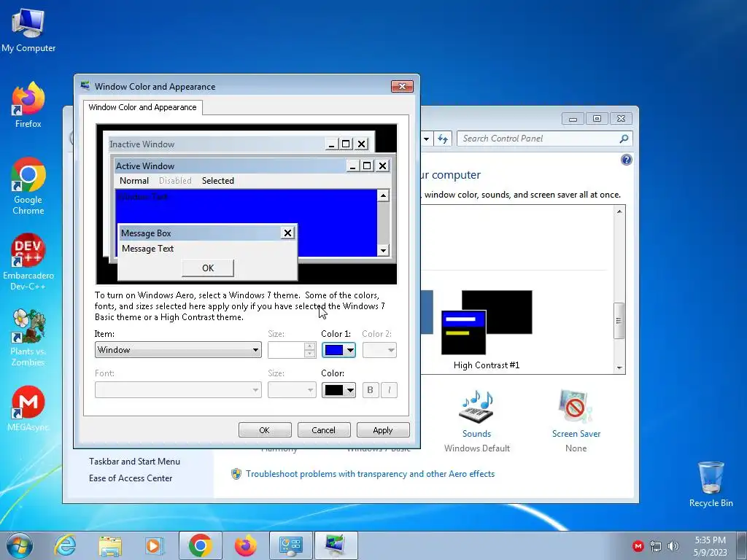
Task: Click the Cancel button
Action: pyautogui.click(x=324, y=430)
